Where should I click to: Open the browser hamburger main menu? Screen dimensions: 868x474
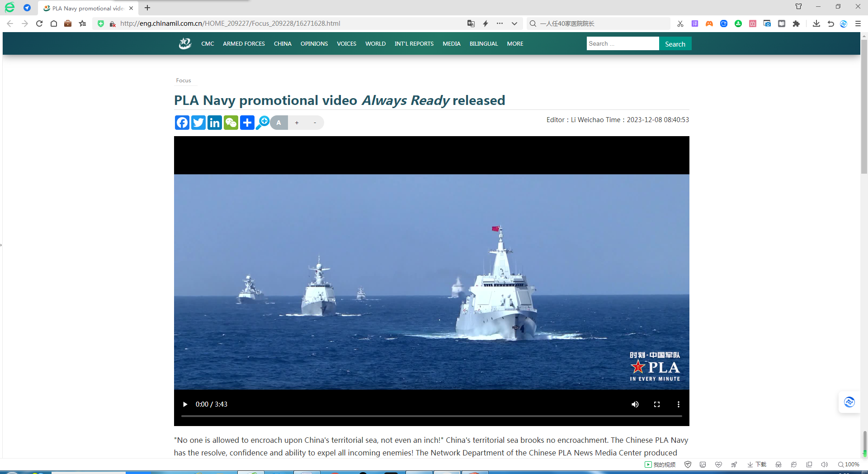click(858, 24)
